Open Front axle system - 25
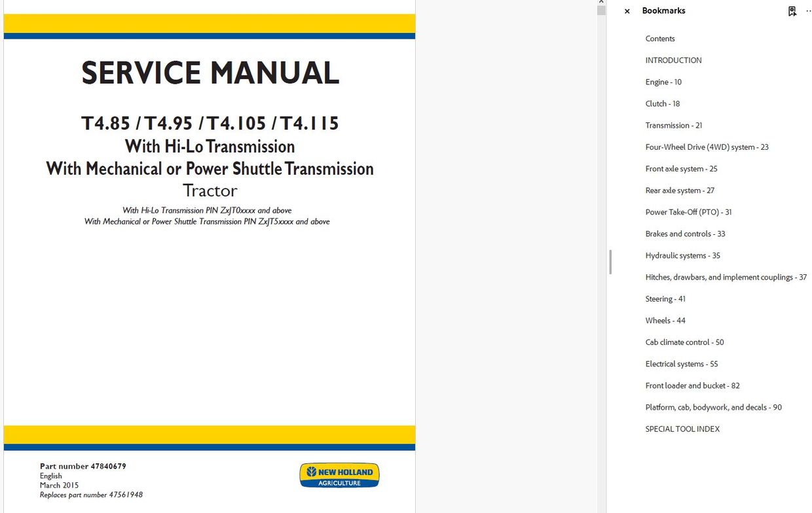 tap(682, 169)
